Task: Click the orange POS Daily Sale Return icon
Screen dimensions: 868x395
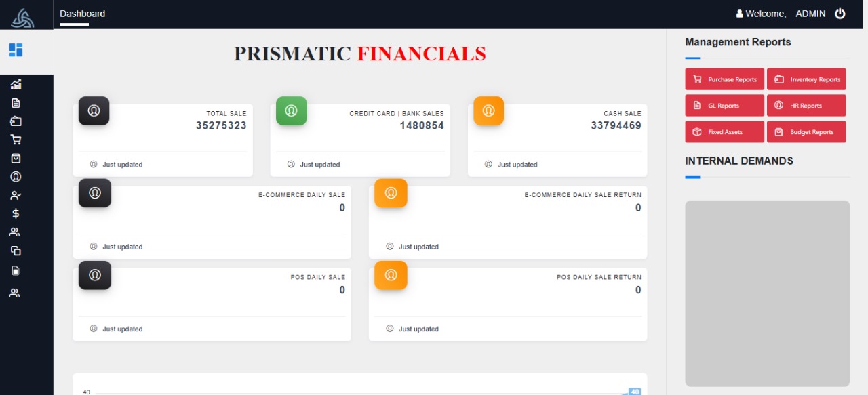Action: pyautogui.click(x=391, y=275)
